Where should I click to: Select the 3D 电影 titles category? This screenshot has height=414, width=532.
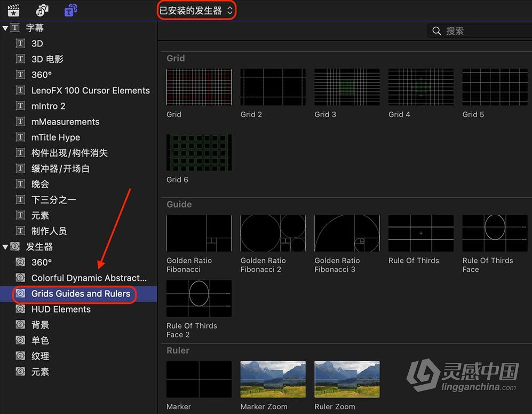click(x=47, y=59)
